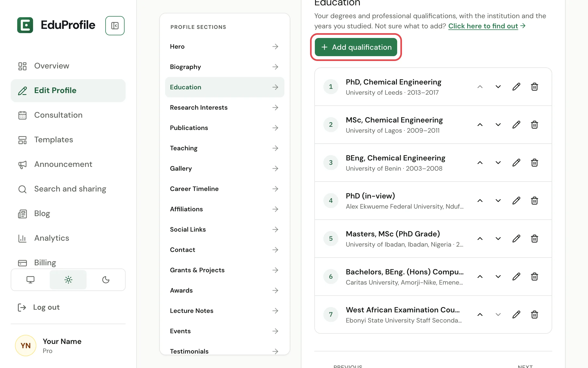The width and height of the screenshot is (588, 368).
Task: Open Search and sharing page
Action: click(68, 189)
